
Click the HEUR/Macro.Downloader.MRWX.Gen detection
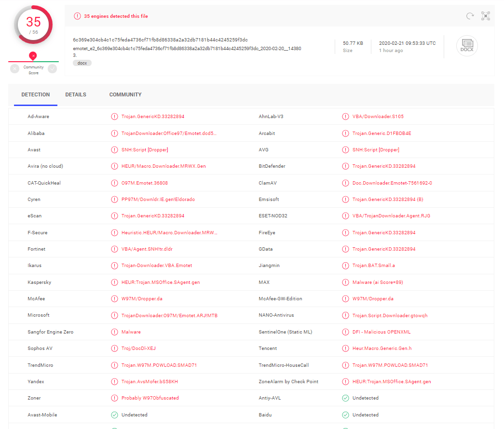163,166
